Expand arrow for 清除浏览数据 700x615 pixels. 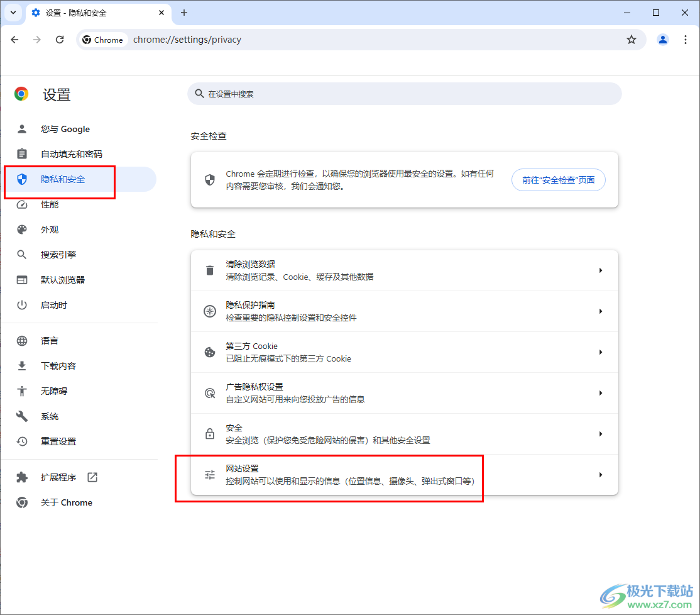(x=601, y=270)
